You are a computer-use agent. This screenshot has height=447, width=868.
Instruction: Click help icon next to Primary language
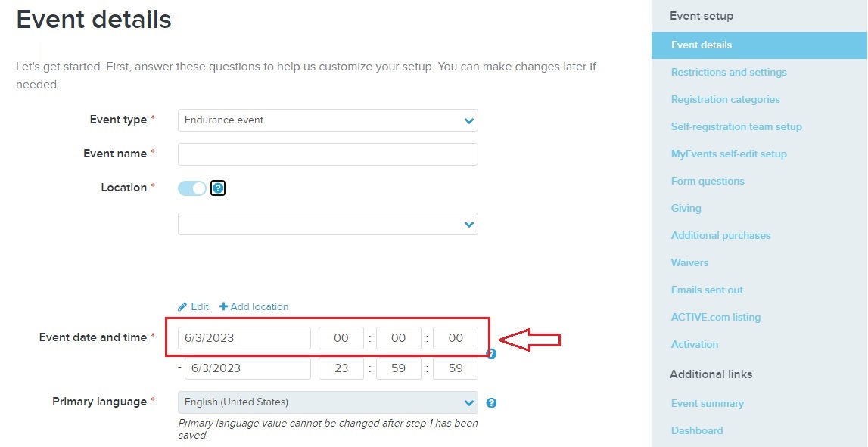491,402
